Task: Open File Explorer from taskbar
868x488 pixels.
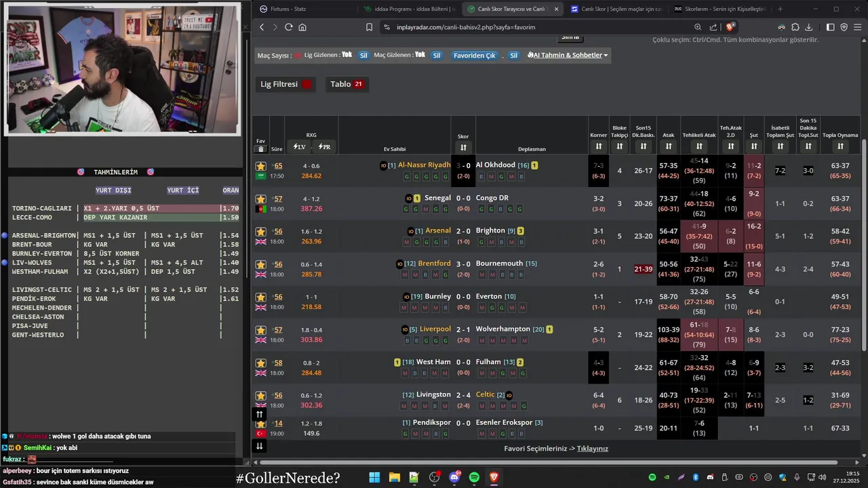Action: coord(394,478)
